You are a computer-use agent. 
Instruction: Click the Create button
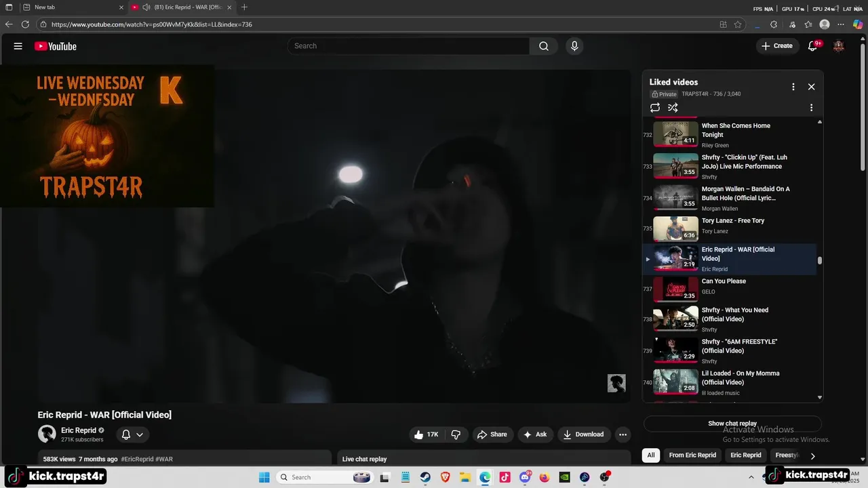click(x=777, y=46)
